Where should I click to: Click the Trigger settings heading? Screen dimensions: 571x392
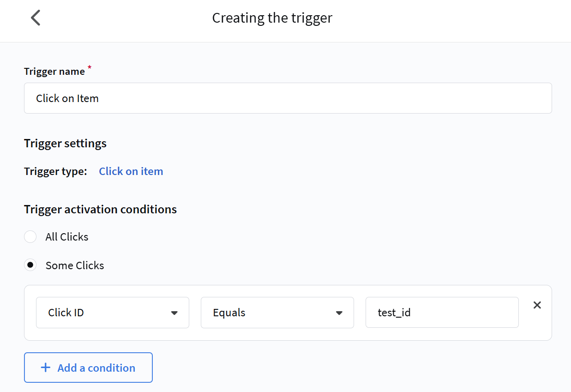[x=65, y=144]
